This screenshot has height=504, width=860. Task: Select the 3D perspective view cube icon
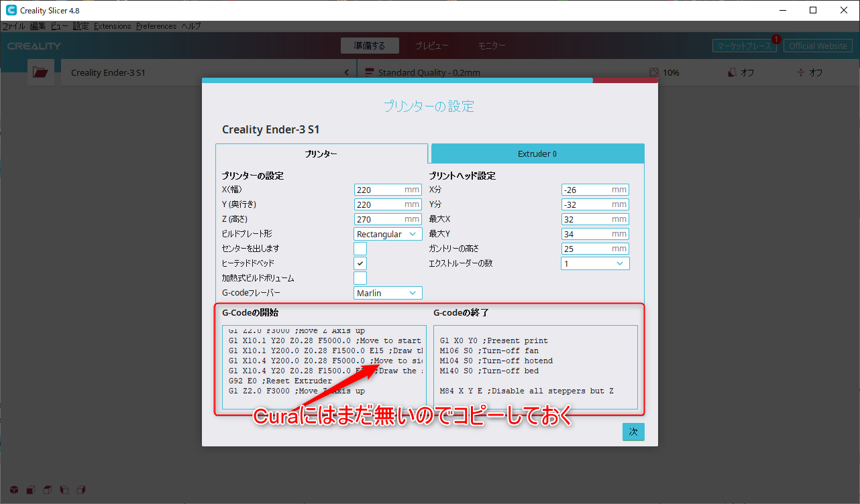pos(13,490)
